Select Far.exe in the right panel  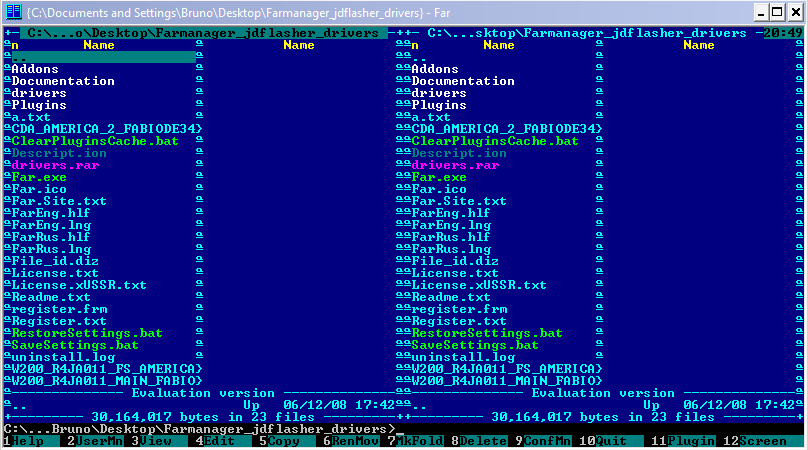point(439,177)
